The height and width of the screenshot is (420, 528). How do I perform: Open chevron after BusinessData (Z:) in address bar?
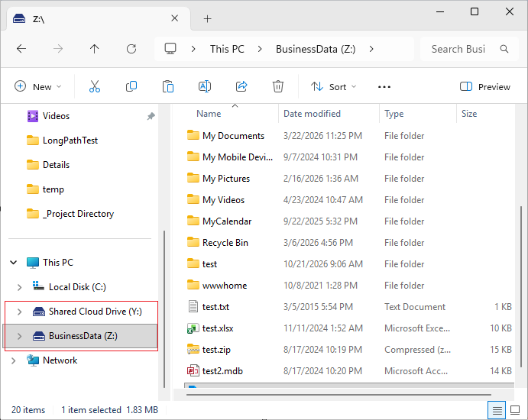[371, 49]
